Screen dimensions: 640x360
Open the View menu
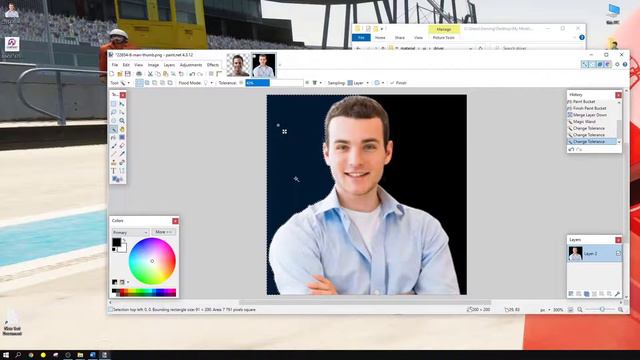point(139,65)
